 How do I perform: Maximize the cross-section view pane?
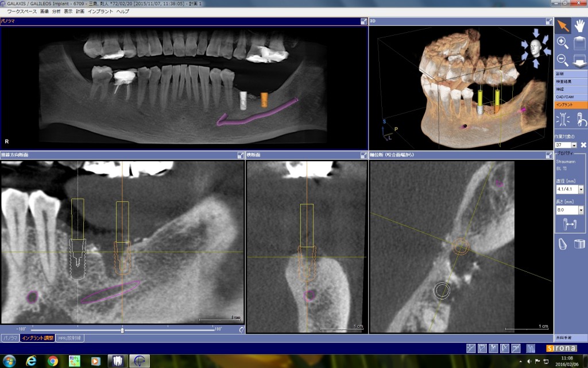pyautogui.click(x=363, y=155)
